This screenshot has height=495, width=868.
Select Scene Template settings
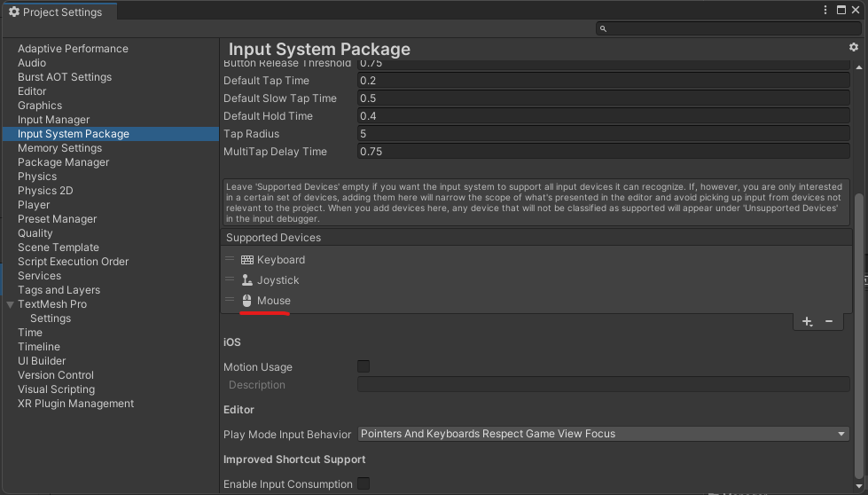tap(59, 247)
